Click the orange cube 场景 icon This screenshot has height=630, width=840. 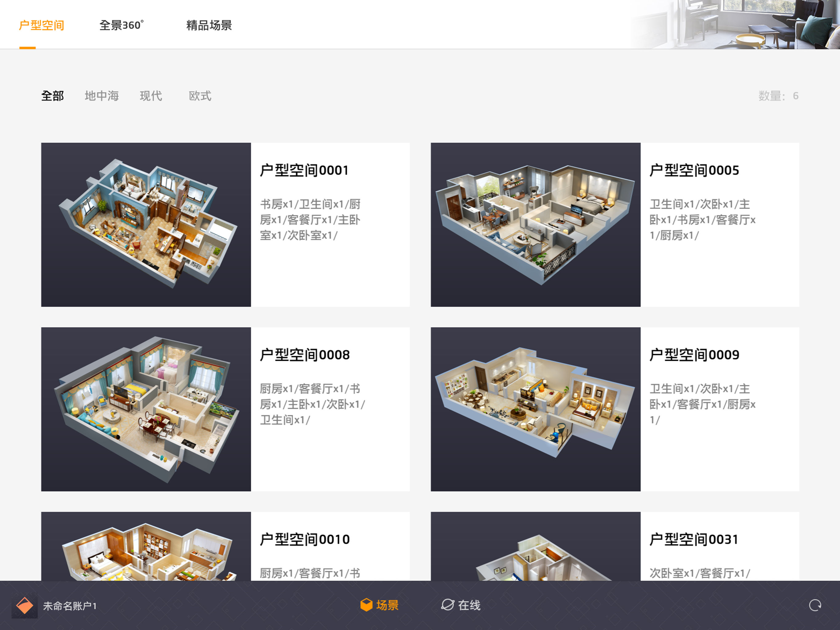367,605
